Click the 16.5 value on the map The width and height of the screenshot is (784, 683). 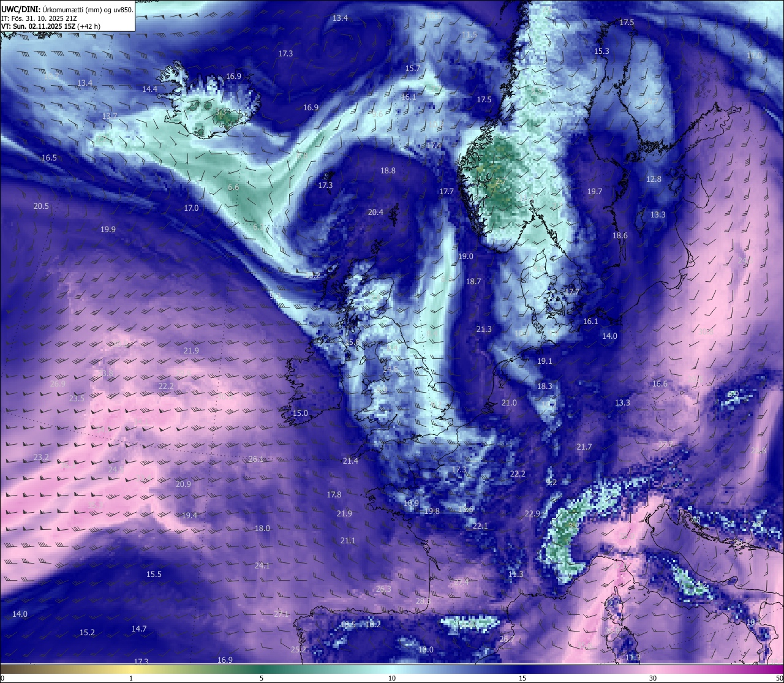click(x=49, y=157)
